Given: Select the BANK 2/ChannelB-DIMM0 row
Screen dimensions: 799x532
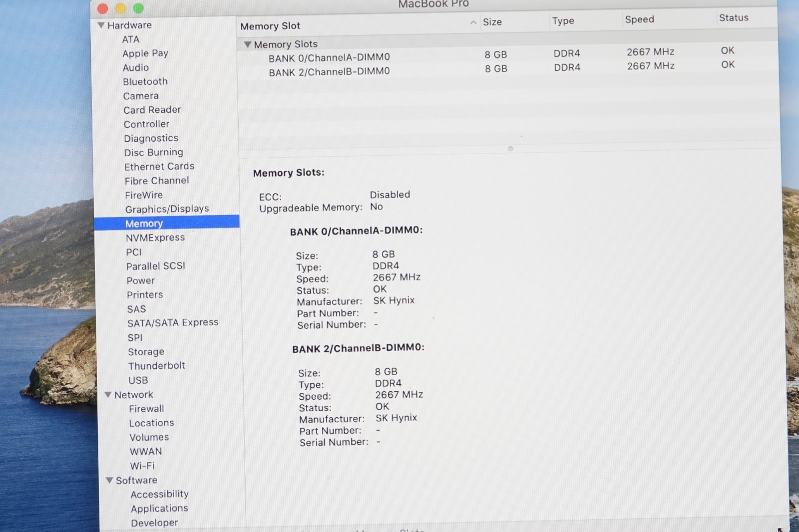Looking at the screenshot, I should [329, 72].
